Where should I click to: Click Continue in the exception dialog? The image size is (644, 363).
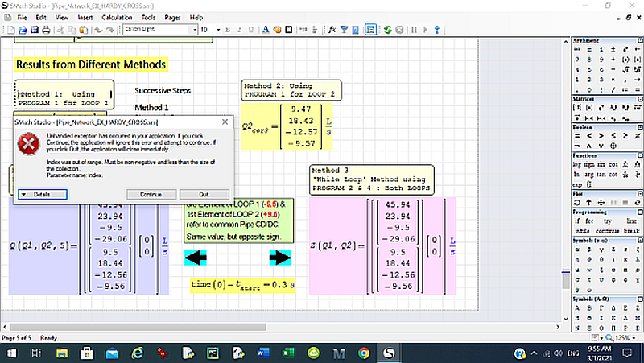[151, 194]
